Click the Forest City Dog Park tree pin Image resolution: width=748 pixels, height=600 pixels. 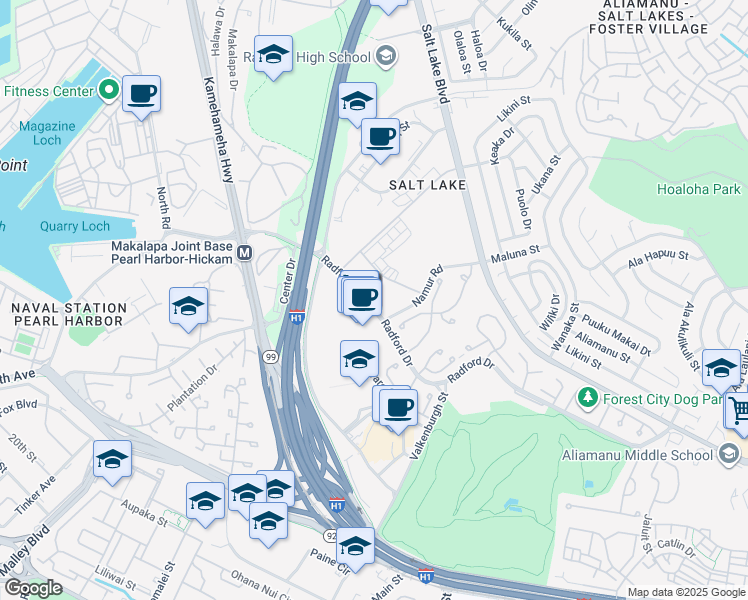coord(588,399)
